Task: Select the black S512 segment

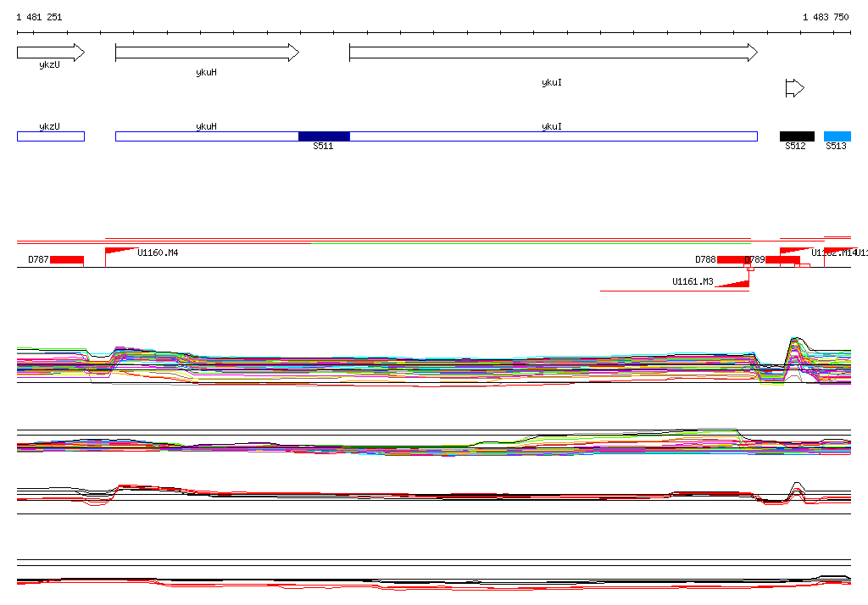Action: [x=797, y=136]
